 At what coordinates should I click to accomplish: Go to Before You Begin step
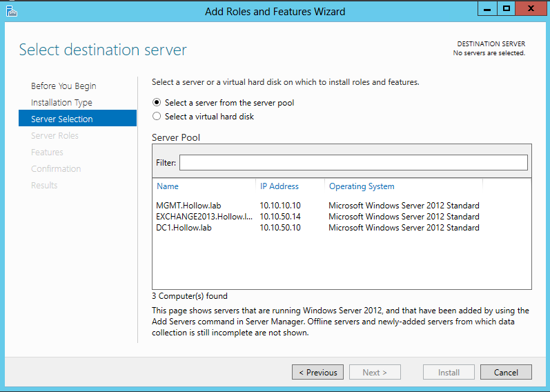[63, 86]
